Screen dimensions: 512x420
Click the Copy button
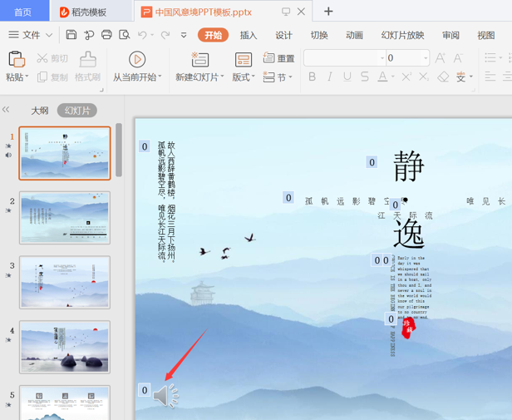tap(52, 77)
